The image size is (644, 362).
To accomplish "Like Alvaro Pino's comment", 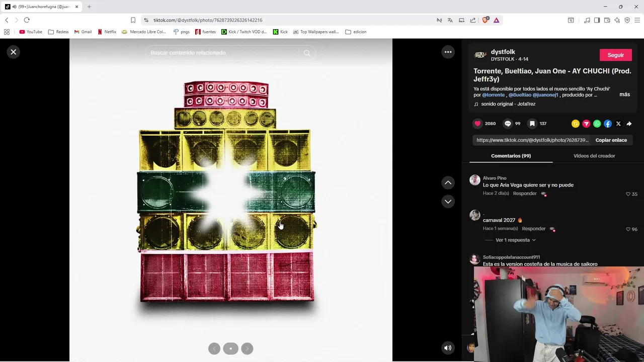I will [628, 194].
